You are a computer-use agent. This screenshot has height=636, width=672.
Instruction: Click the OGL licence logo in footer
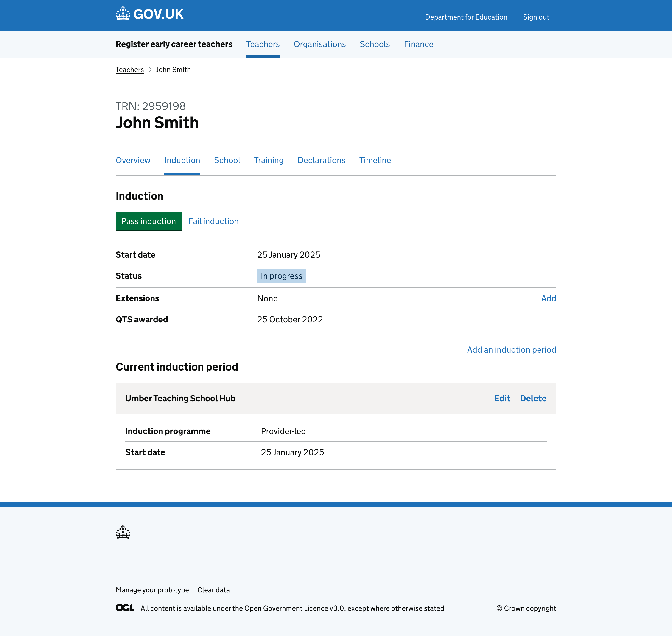pyautogui.click(x=125, y=608)
